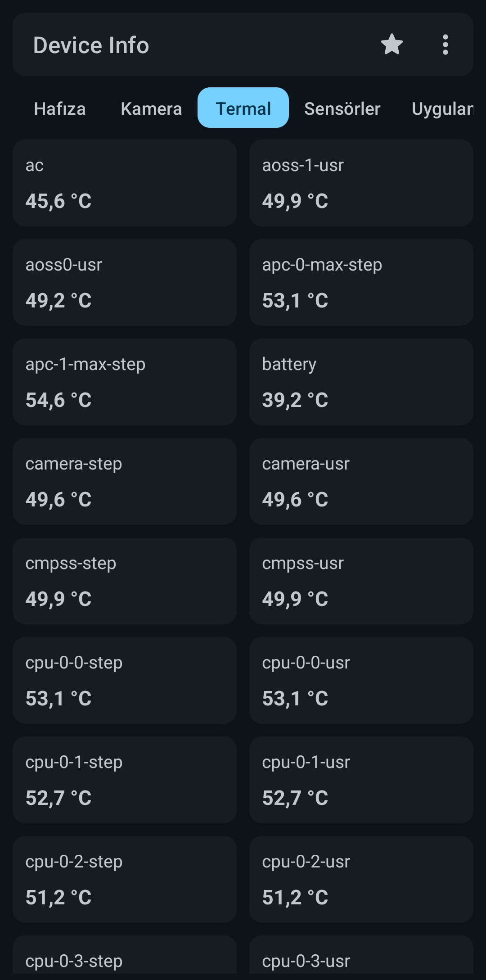Tap the cpu-0-1-step card

pyautogui.click(x=125, y=780)
